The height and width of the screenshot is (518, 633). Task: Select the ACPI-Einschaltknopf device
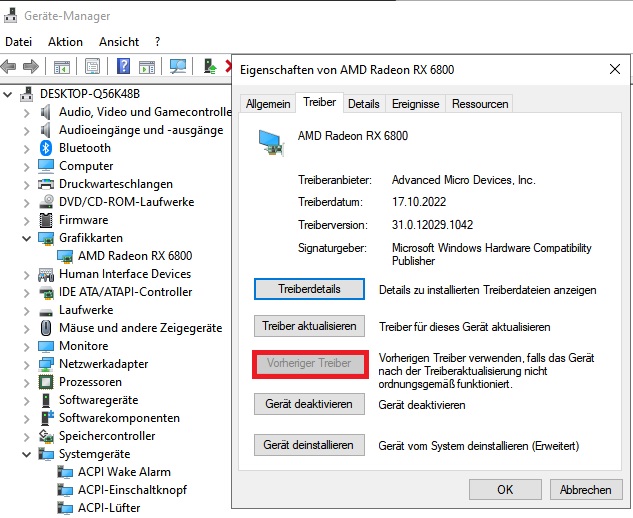pos(132,490)
